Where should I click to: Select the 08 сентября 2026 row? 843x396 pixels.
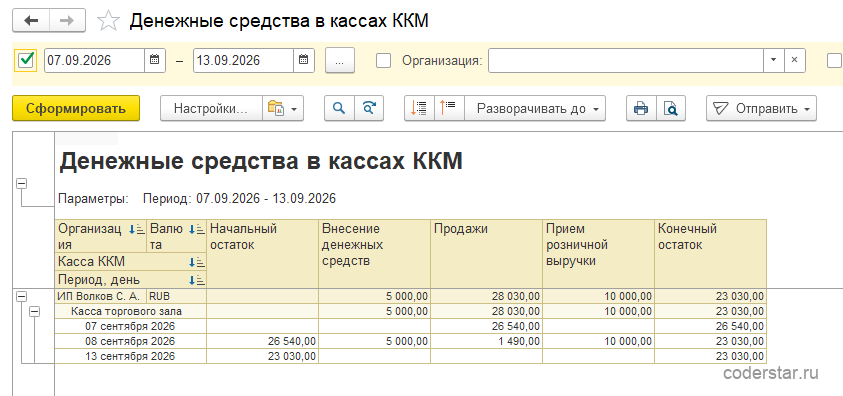point(131,341)
